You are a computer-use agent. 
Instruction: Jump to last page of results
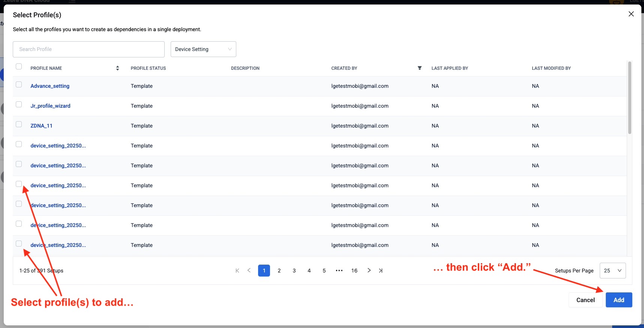(x=381, y=271)
